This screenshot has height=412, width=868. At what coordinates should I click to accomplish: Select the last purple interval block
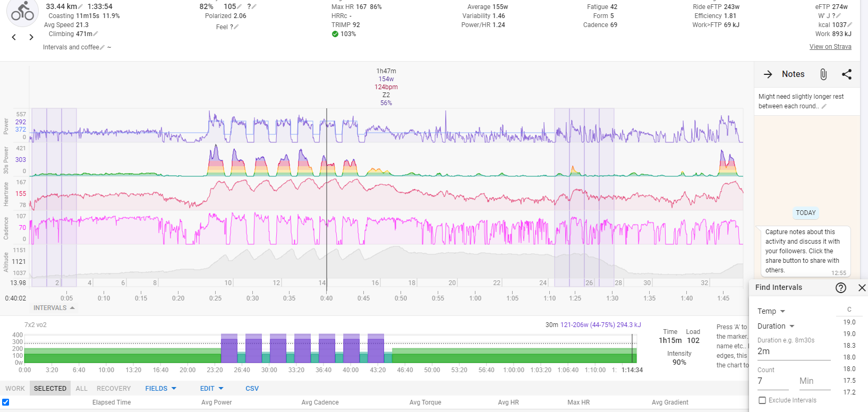[376, 348]
